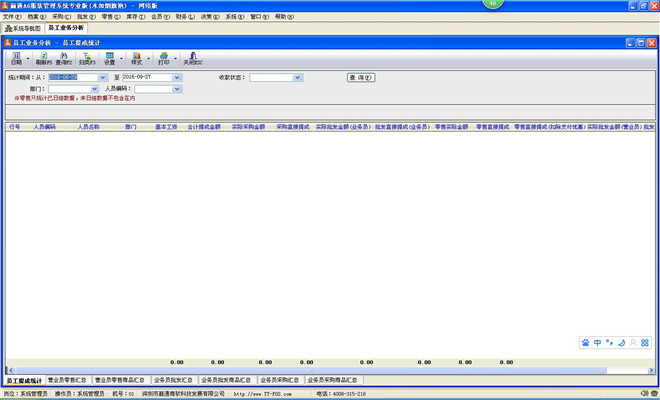The width and height of the screenshot is (660, 400).
Task: Click the punctuation icon in the IME toolbar
Action: coord(609,343)
